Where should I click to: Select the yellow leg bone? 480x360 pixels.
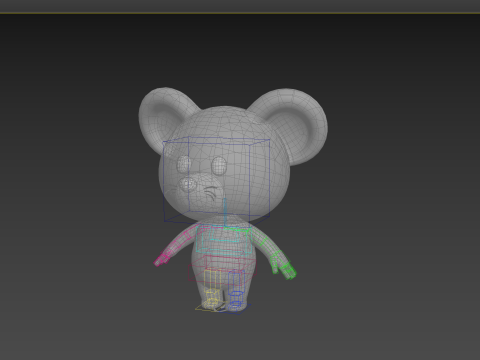(212, 280)
